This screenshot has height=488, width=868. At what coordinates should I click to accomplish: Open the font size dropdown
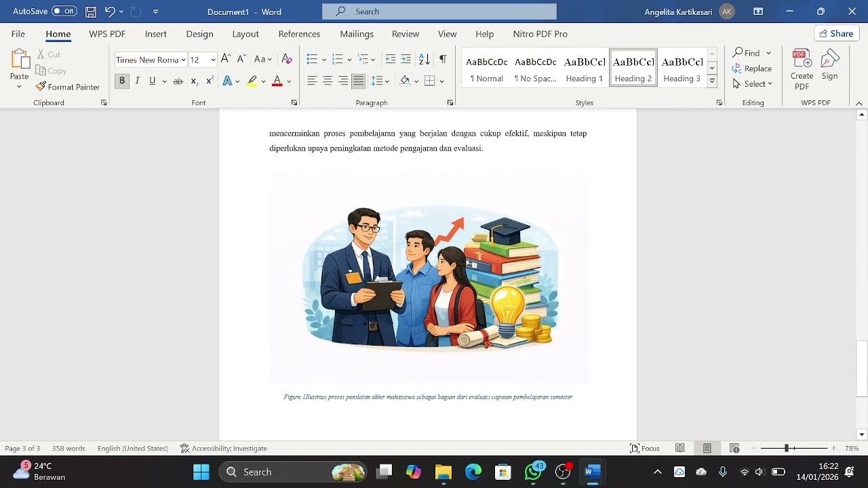pos(213,60)
